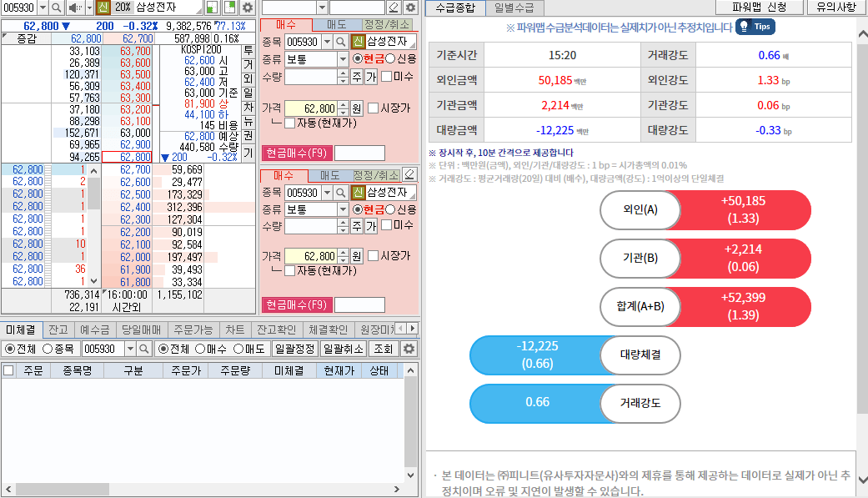Viewport: 868px width, 498px height.
Task: Click the 일 side button of quote panel
Action: [x=248, y=93]
